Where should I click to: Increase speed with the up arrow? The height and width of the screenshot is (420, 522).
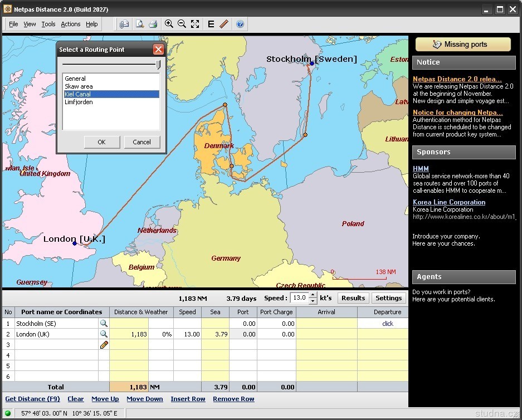pyautogui.click(x=313, y=295)
